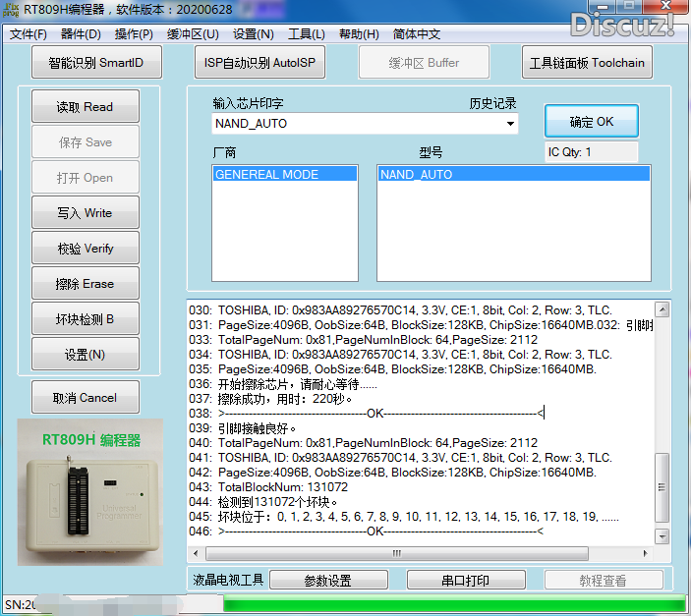Viewport: 691px width, 616px height.
Task: Click the 串口打印 button
Action: click(466, 581)
